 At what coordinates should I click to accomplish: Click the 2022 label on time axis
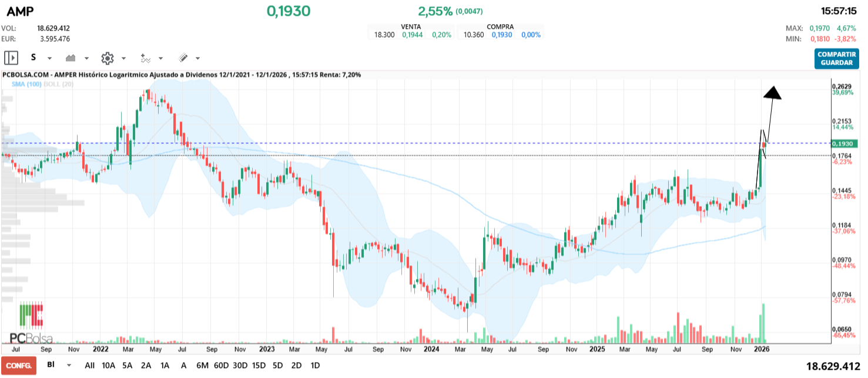[x=100, y=349]
